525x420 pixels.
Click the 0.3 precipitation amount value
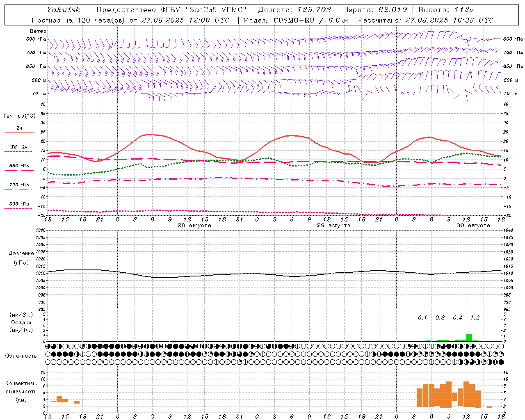tap(440, 318)
